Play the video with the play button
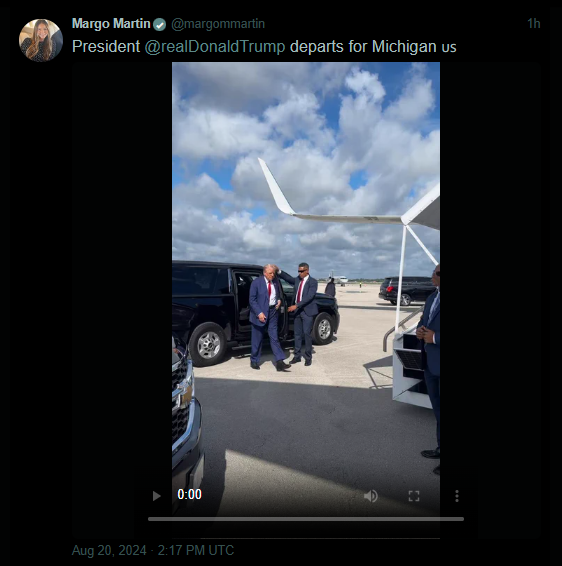562x566 pixels. coord(156,496)
